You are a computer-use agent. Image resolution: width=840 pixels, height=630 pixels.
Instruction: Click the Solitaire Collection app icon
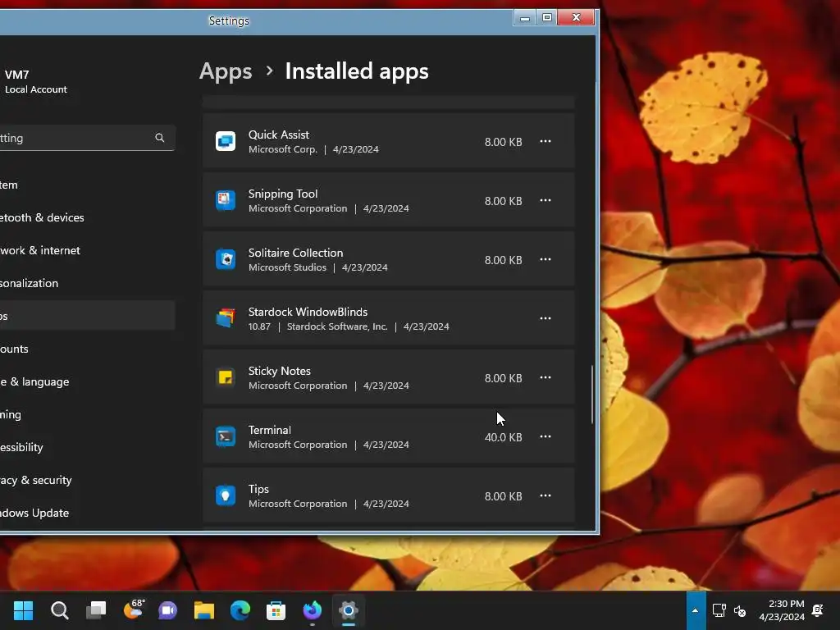[x=226, y=259]
